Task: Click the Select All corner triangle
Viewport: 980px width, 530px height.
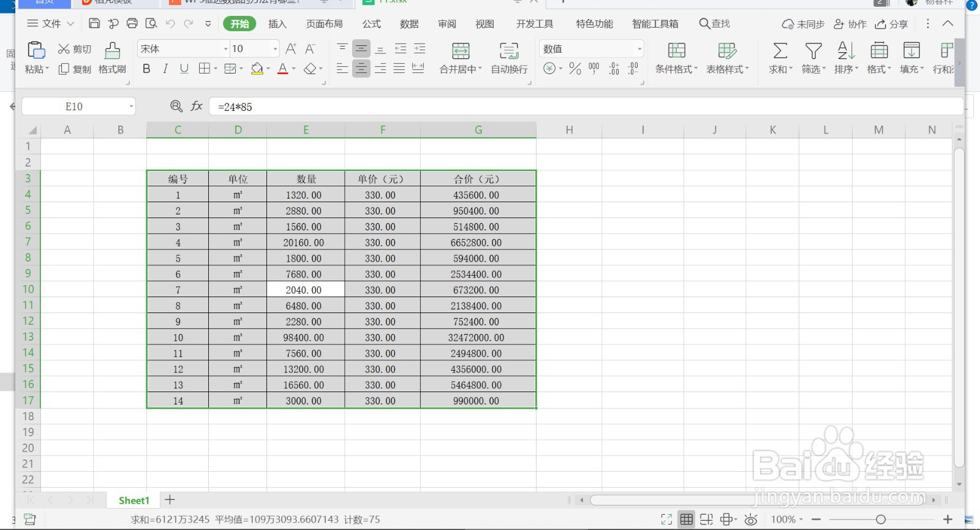Action: click(x=32, y=130)
